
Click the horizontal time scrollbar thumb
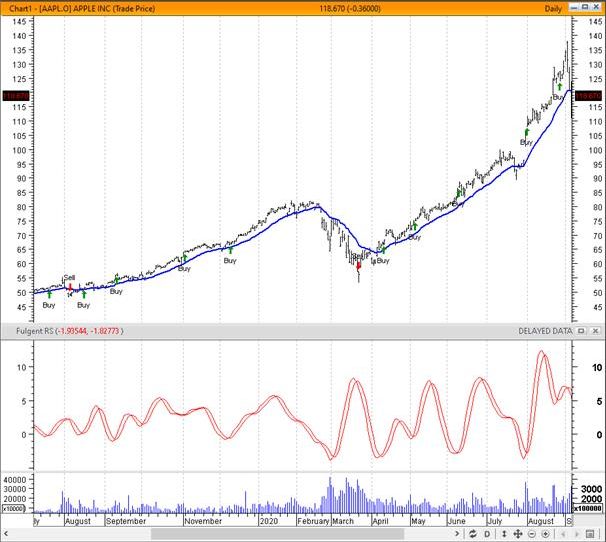[277, 534]
